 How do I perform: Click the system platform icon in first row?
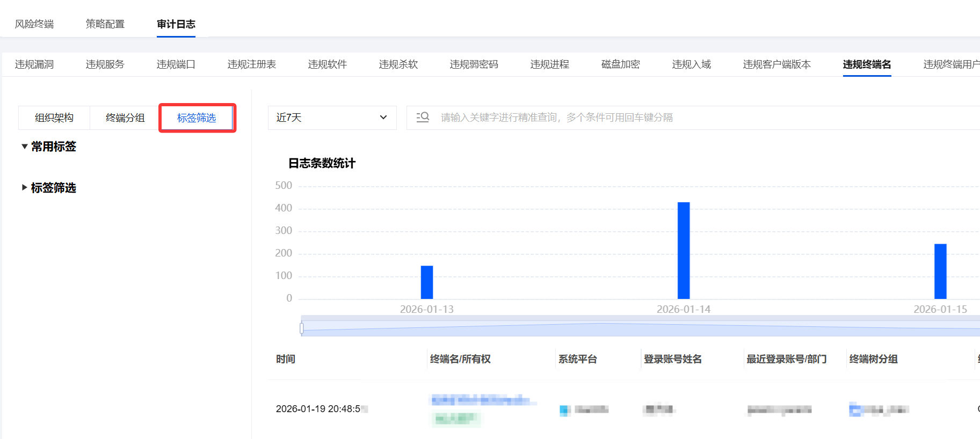564,410
